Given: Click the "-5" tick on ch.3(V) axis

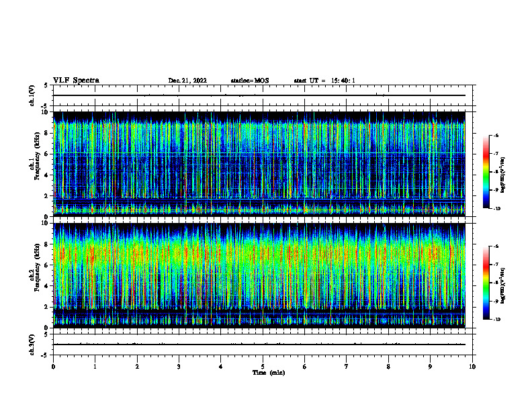Looking at the screenshot, I should pyautogui.click(x=45, y=355).
